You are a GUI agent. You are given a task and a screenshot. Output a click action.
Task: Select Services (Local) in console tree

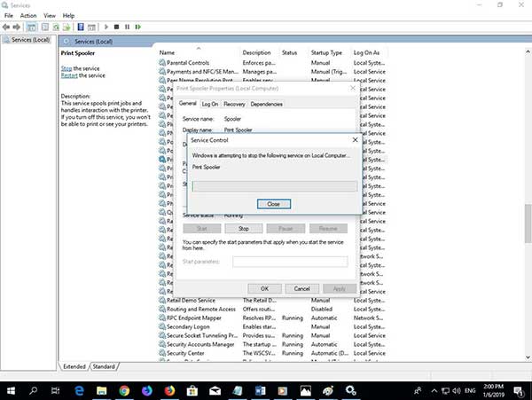pyautogui.click(x=30, y=40)
